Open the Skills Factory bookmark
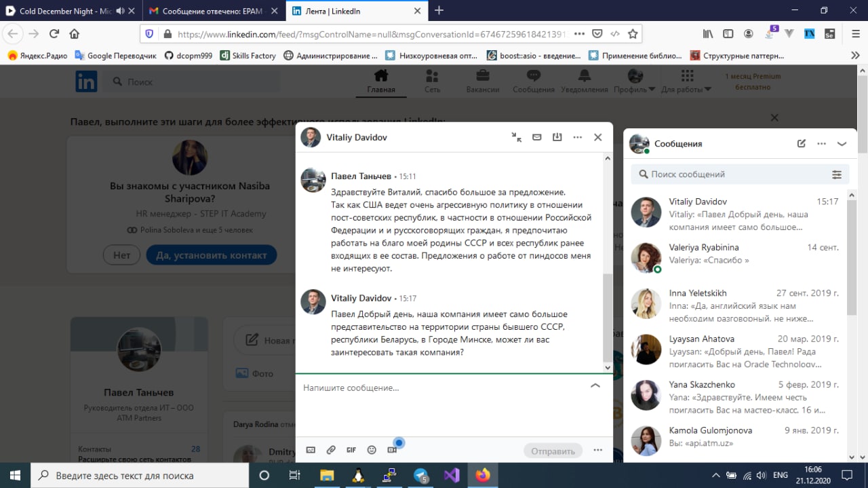The width and height of the screenshot is (868, 488). [x=248, y=56]
